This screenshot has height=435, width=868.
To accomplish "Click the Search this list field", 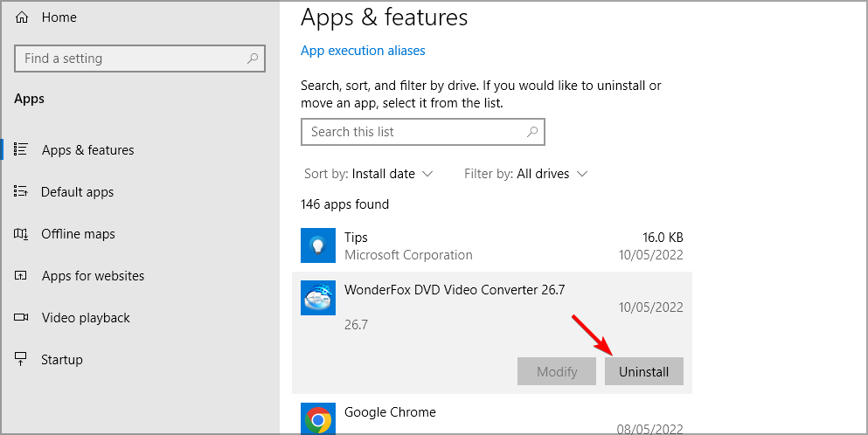I will [423, 132].
